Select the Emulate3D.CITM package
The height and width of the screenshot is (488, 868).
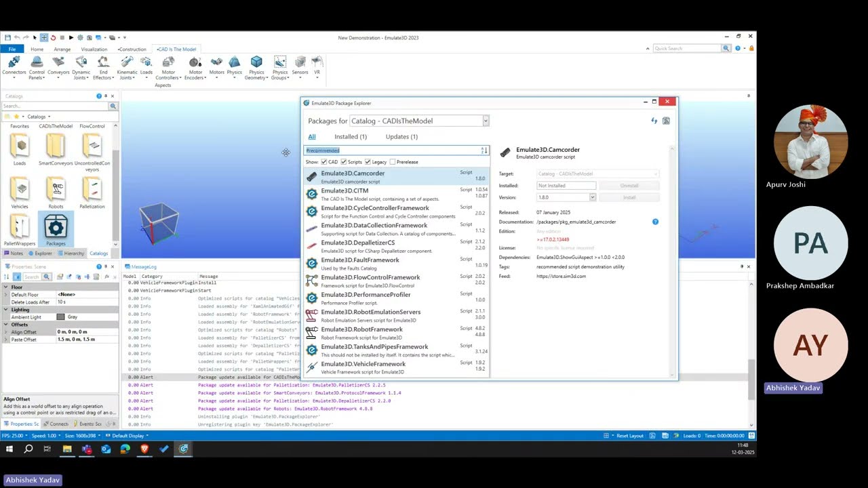[396, 195]
